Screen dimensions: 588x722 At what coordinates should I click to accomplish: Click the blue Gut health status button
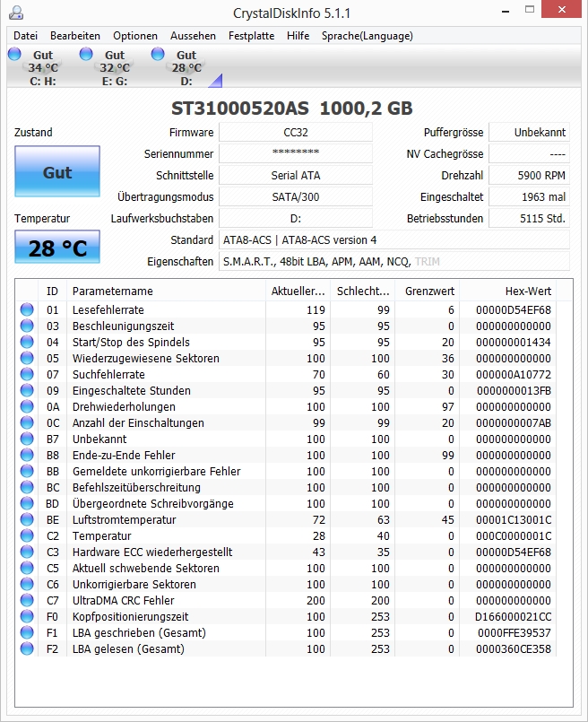point(57,171)
